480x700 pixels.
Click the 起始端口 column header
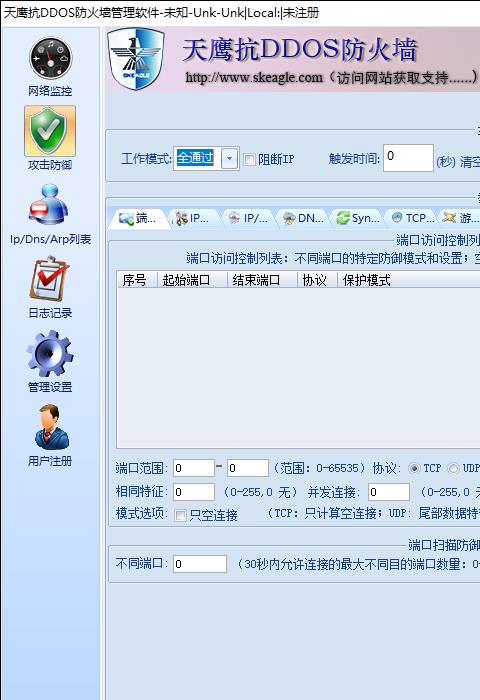pyautogui.click(x=192, y=280)
